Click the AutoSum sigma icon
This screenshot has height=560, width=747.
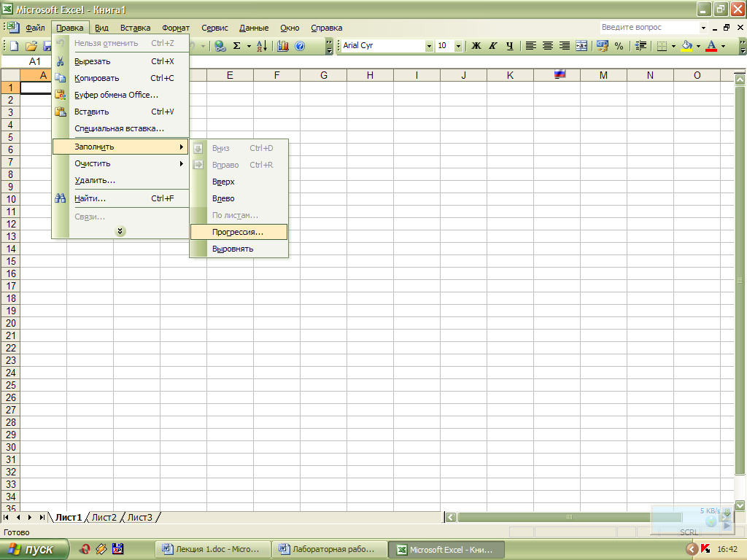(237, 46)
